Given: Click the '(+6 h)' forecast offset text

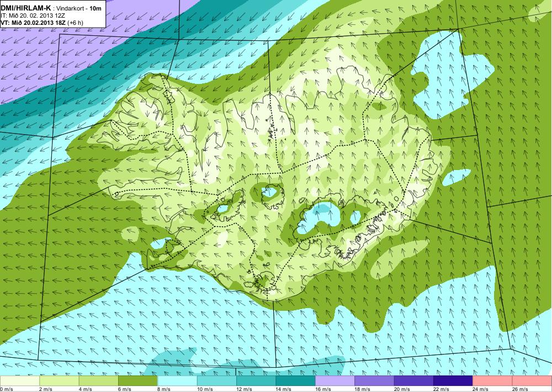Looking at the screenshot, I should tap(75, 23).
